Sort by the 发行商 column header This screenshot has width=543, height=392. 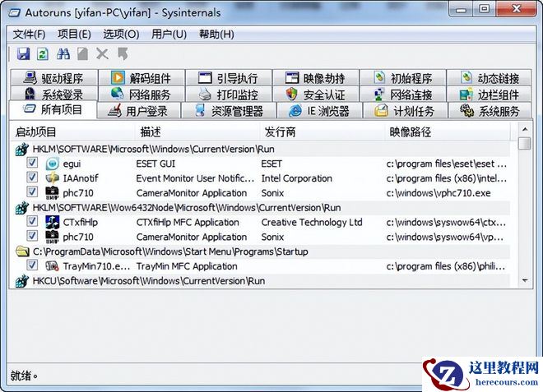click(x=323, y=131)
